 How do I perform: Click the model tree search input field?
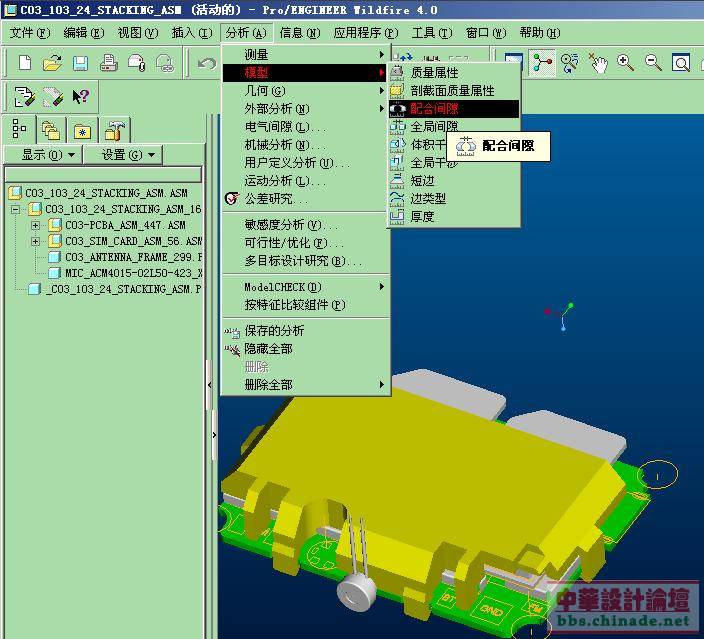(103, 174)
